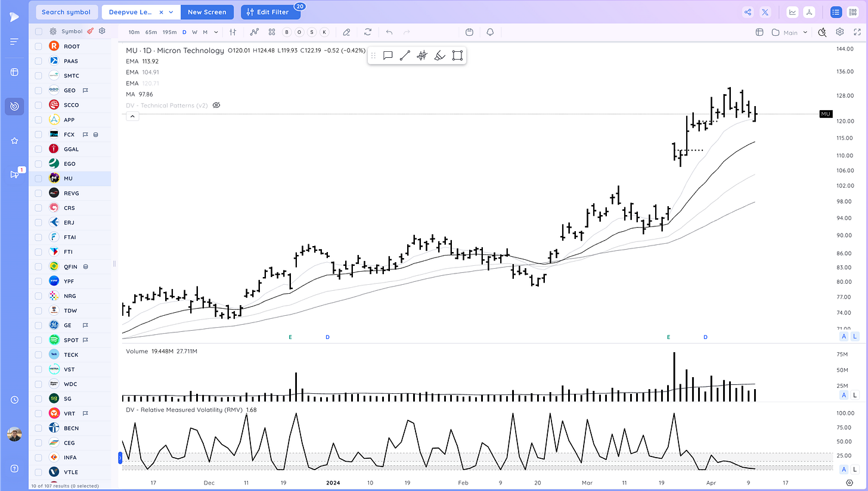Click in the Search symbol field
The height and width of the screenshot is (491, 868).
pos(66,12)
